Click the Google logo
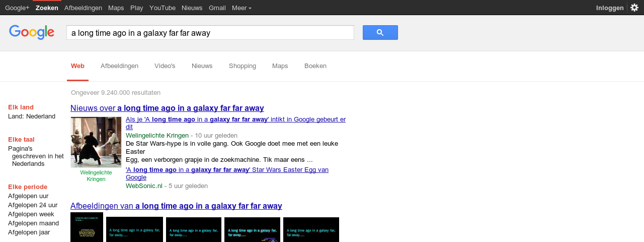Screen dimensions: 644x242 pyautogui.click(x=32, y=32)
